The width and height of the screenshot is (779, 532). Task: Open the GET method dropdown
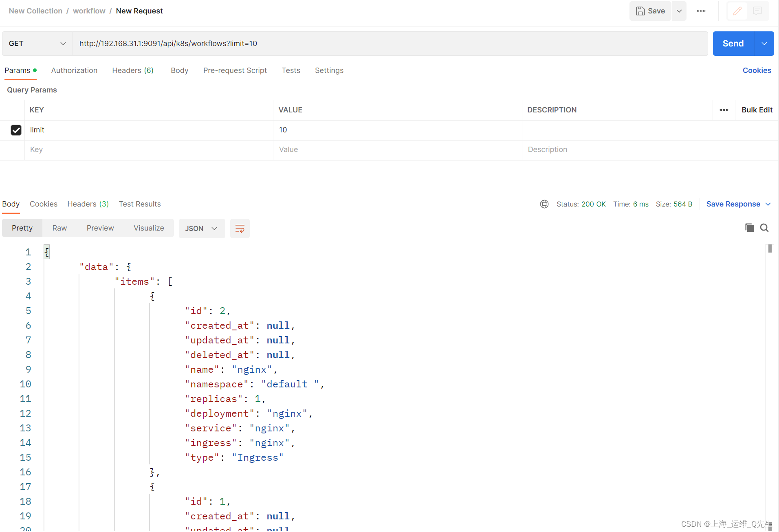(37, 44)
